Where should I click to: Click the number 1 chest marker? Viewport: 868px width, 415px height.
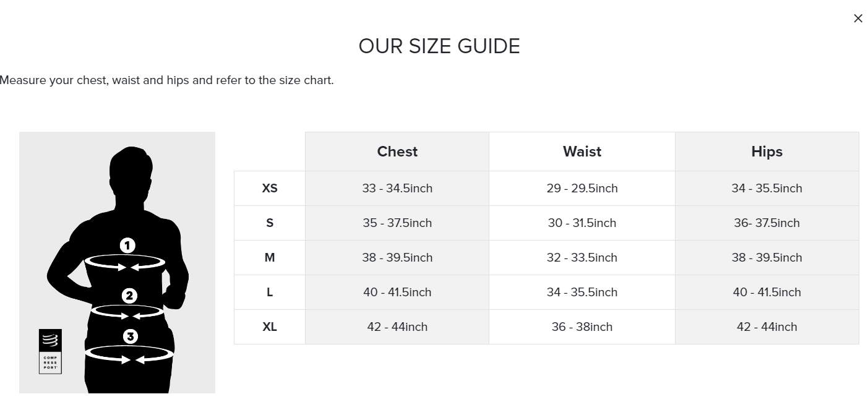(x=127, y=246)
